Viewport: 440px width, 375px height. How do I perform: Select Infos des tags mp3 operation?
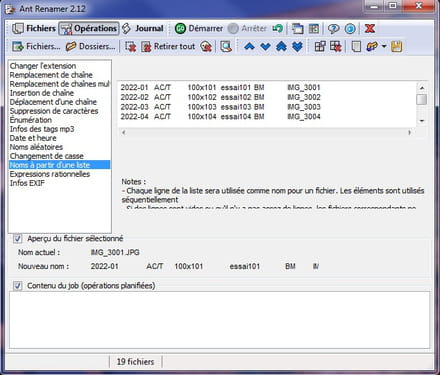(x=42, y=129)
